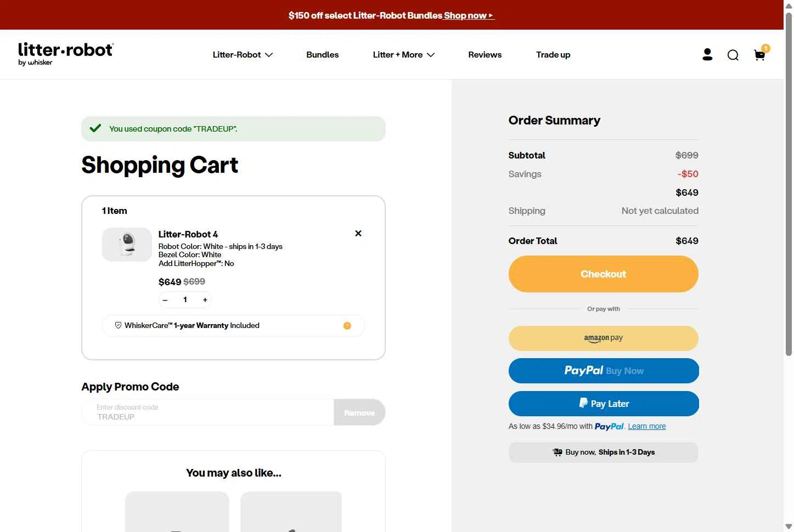The height and width of the screenshot is (532, 794).
Task: Choose the PayPal Buy Now button
Action: pyautogui.click(x=604, y=371)
